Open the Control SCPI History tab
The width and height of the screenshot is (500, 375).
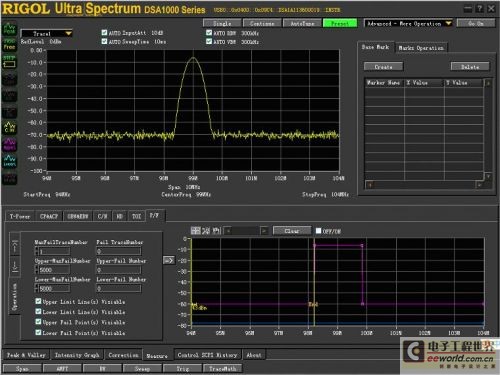click(x=207, y=355)
